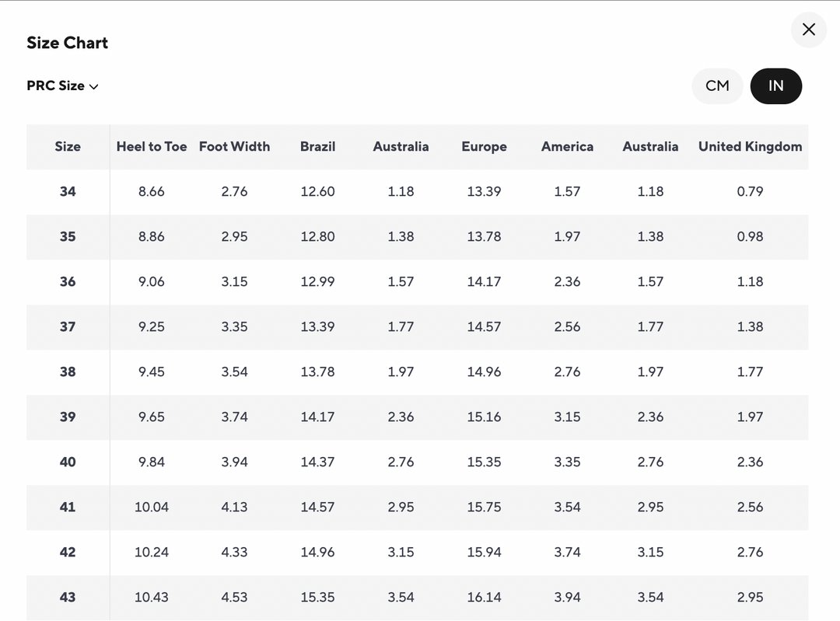Click the United Kingdom column header
Image resolution: width=840 pixels, height=621 pixels.
click(x=750, y=146)
